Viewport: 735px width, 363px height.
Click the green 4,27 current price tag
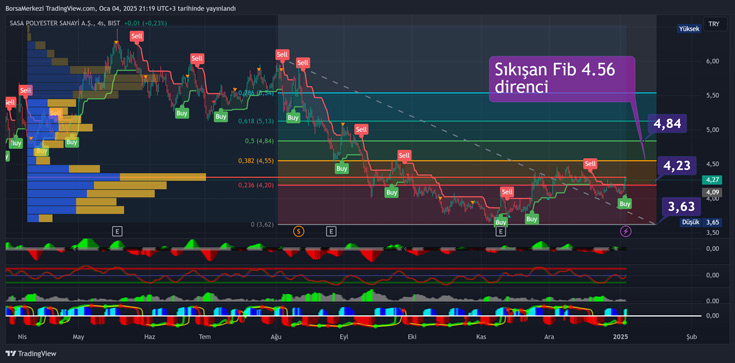[x=712, y=180]
